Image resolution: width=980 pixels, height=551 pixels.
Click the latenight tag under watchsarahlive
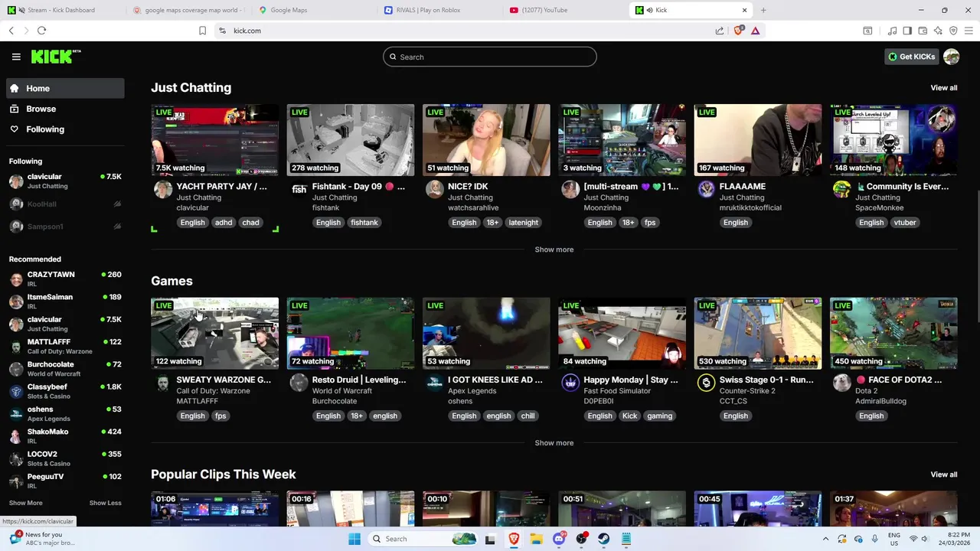pyautogui.click(x=524, y=223)
